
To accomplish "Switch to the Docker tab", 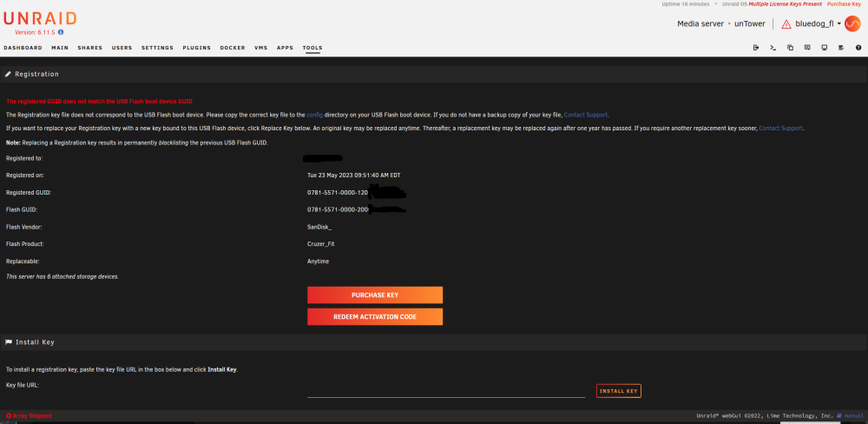I will 233,48.
